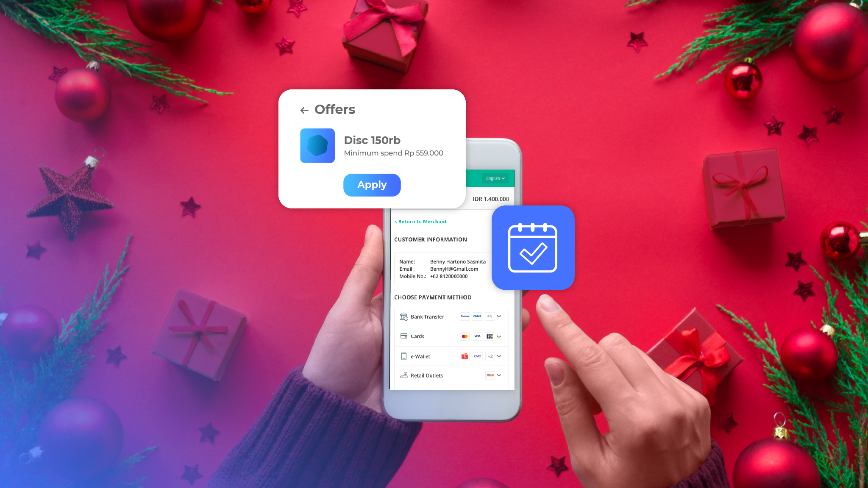Click Apply button for Disc 150rb offer
The width and height of the screenshot is (868, 488).
371,185
